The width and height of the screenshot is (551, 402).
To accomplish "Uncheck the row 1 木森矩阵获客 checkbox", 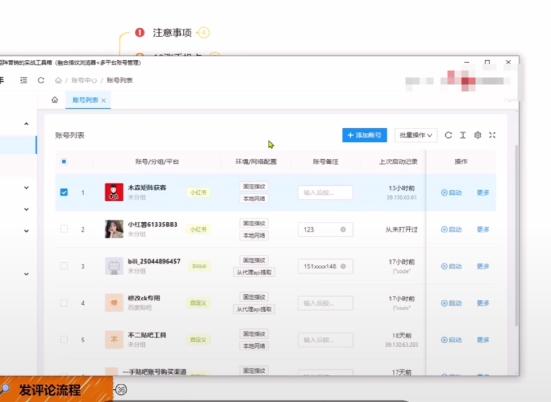I will coord(64,192).
